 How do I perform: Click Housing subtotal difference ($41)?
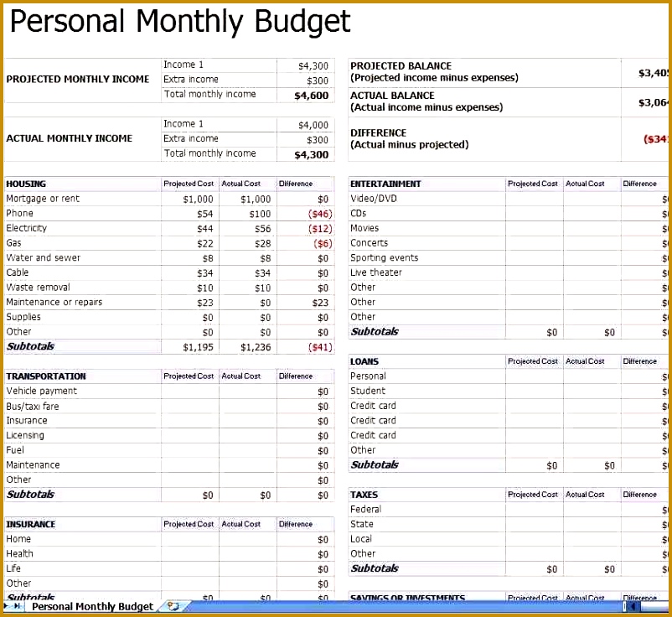coord(320,347)
